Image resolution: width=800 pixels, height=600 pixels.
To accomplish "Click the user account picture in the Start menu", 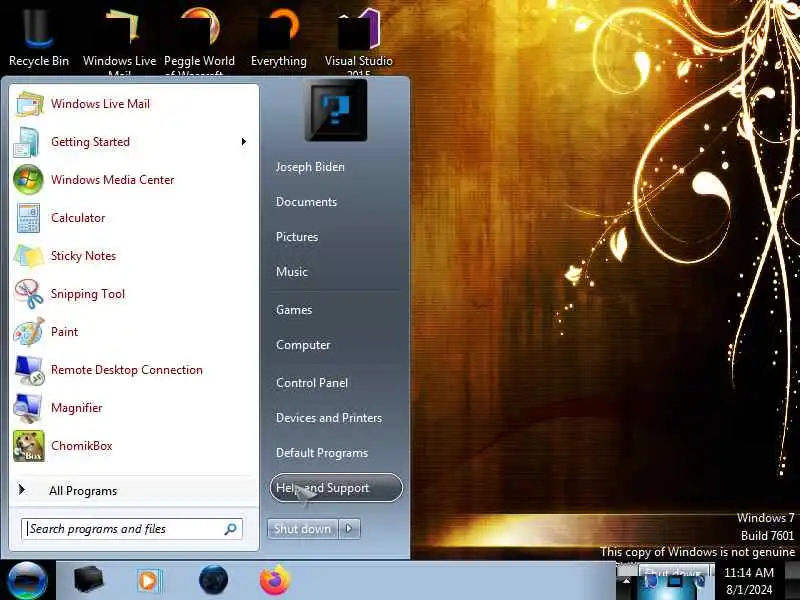I will pyautogui.click(x=336, y=111).
